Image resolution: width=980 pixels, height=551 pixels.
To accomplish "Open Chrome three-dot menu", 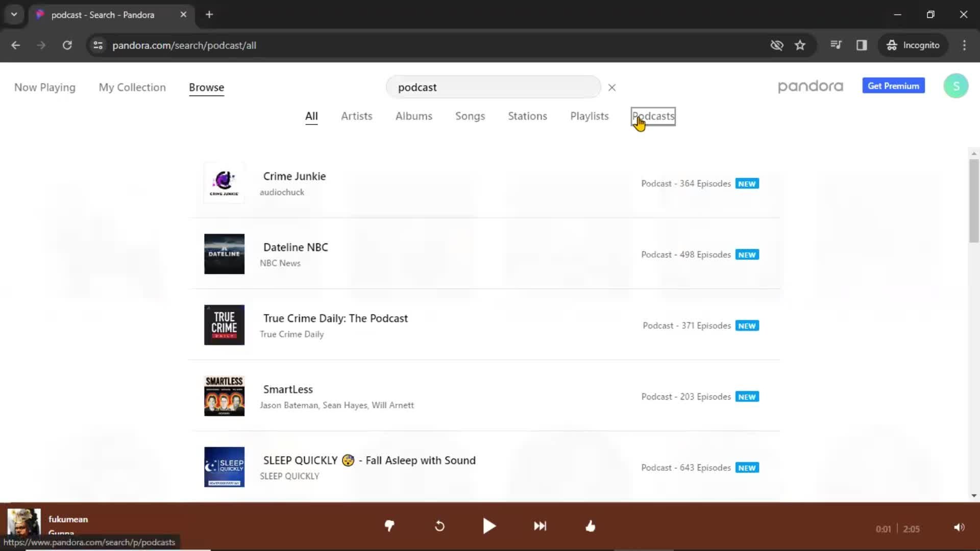I will click(964, 45).
